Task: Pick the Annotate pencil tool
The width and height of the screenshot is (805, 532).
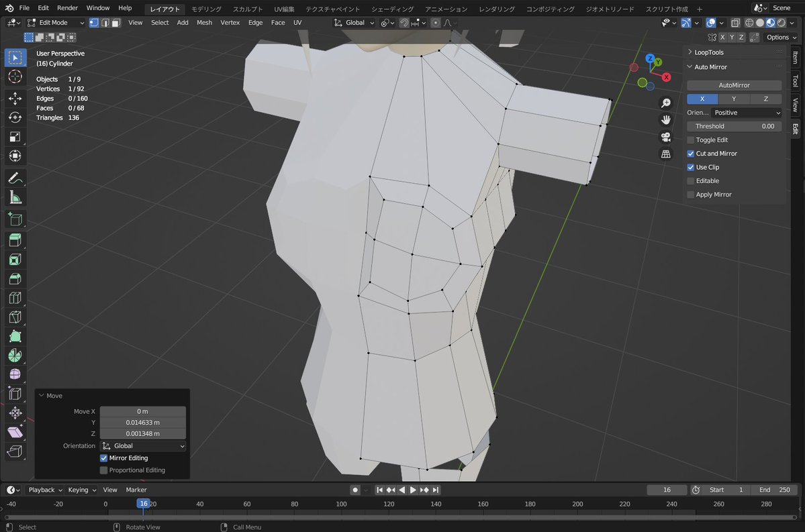Action: [15, 178]
